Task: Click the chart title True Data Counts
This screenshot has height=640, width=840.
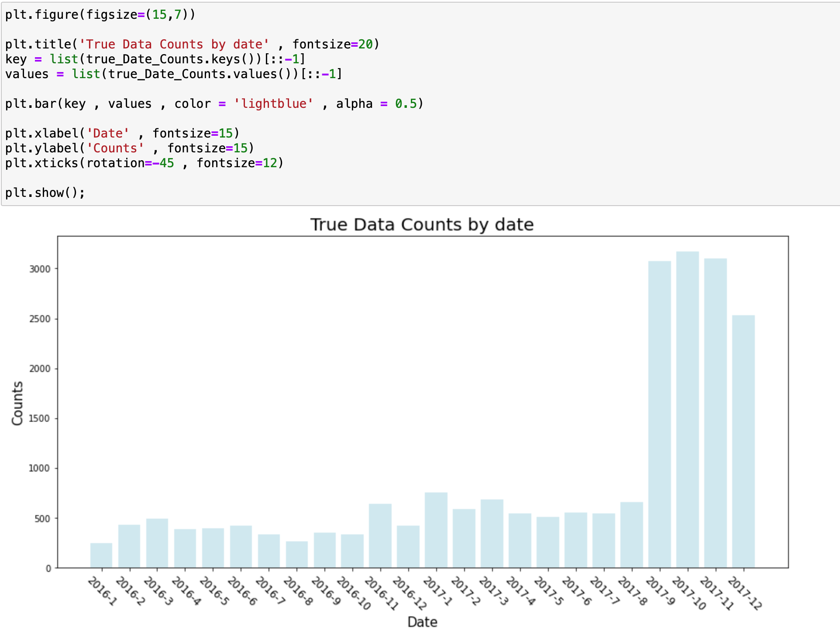Action: (x=422, y=225)
